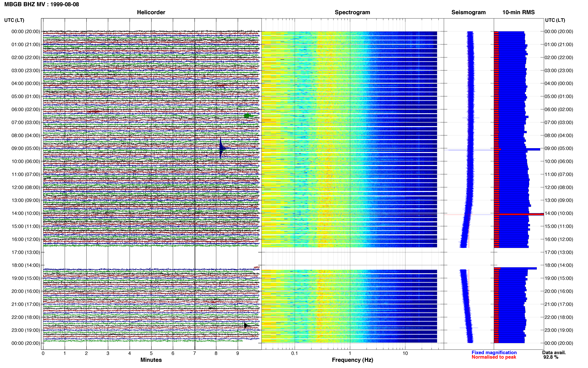Click left time label '10:00 (06:00)'
The width and height of the screenshot is (588, 368).
click(x=26, y=161)
